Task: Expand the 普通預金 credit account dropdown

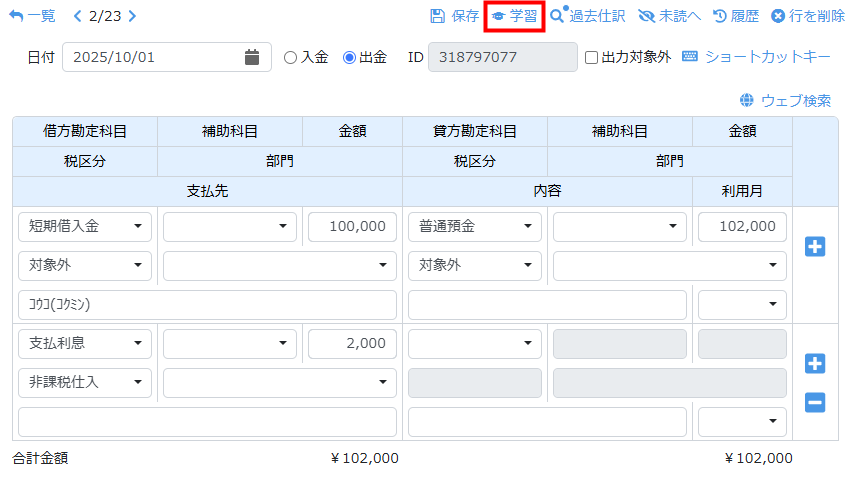Action: (475, 227)
